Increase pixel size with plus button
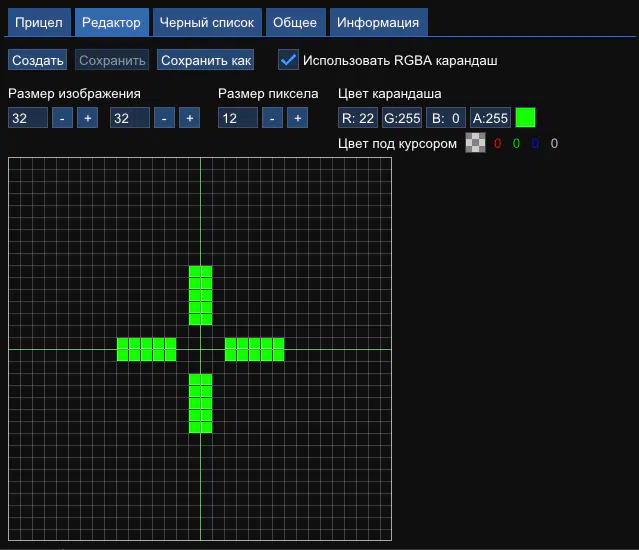The image size is (639, 550). pos(297,118)
